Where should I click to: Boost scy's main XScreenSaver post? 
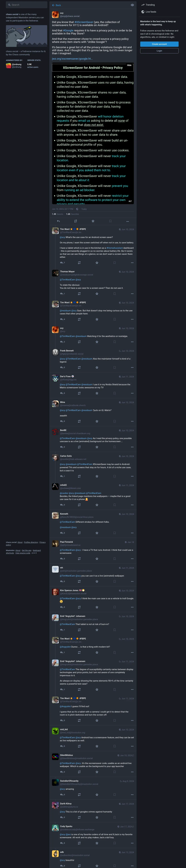[x=76, y=221]
